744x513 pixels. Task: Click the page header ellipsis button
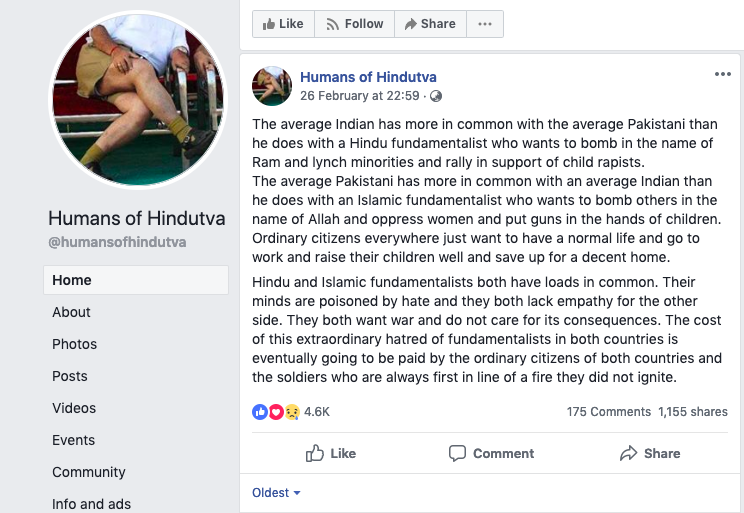(485, 24)
